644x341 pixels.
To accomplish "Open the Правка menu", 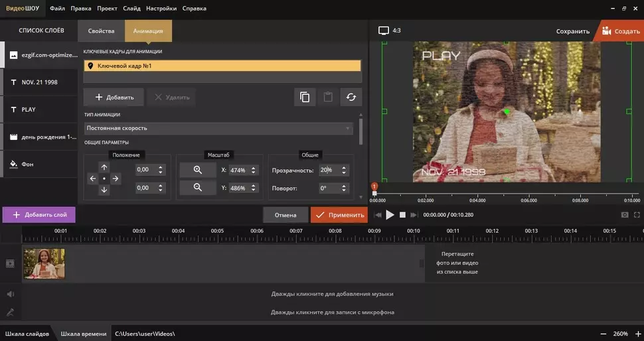I will click(x=81, y=8).
